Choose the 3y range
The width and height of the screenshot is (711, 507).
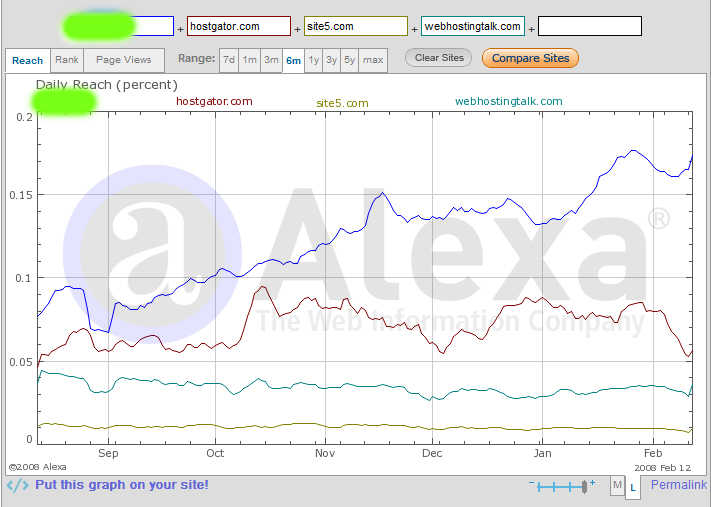(x=331, y=60)
